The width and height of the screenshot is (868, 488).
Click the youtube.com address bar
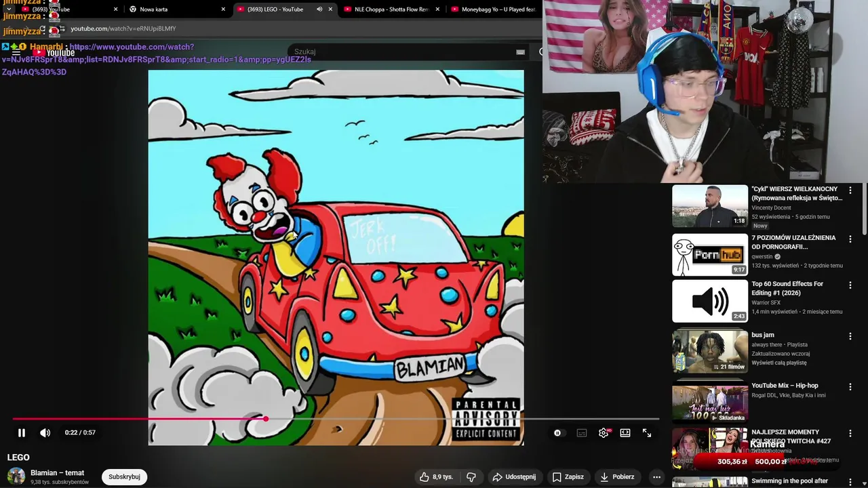298,28
